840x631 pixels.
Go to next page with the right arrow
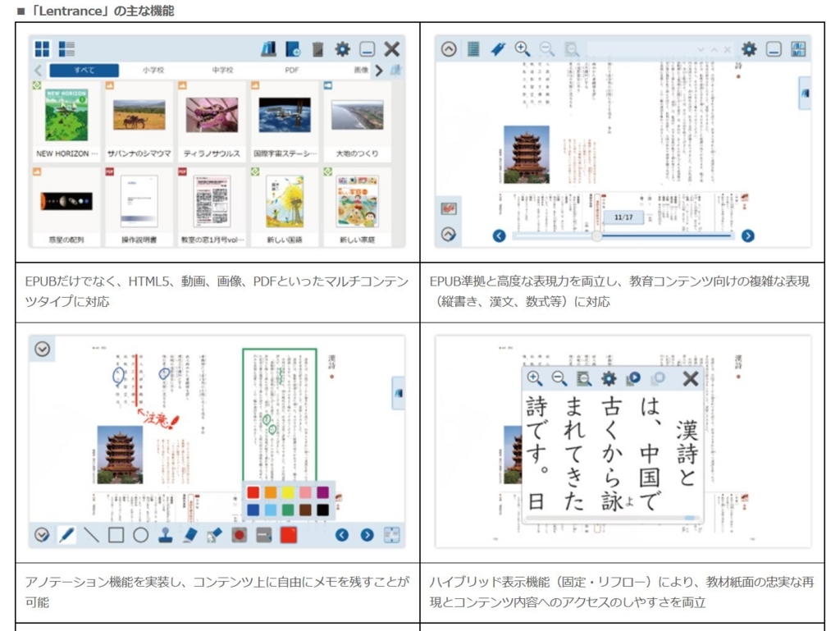[747, 236]
